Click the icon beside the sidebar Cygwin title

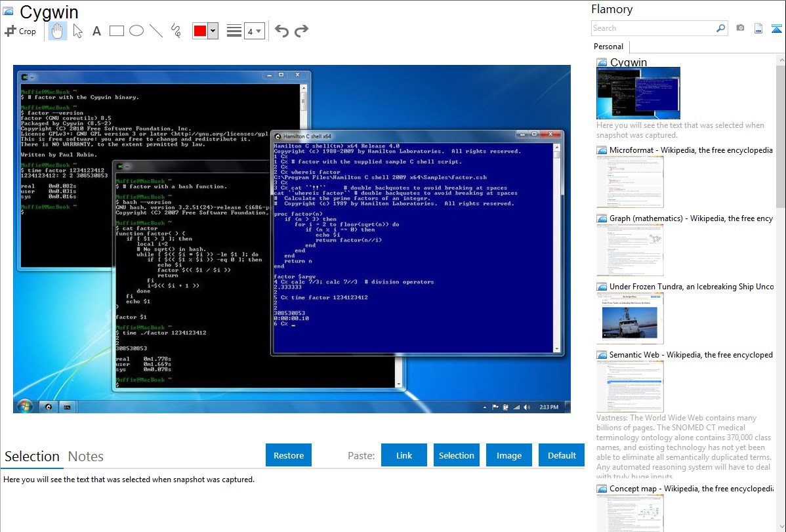point(602,63)
